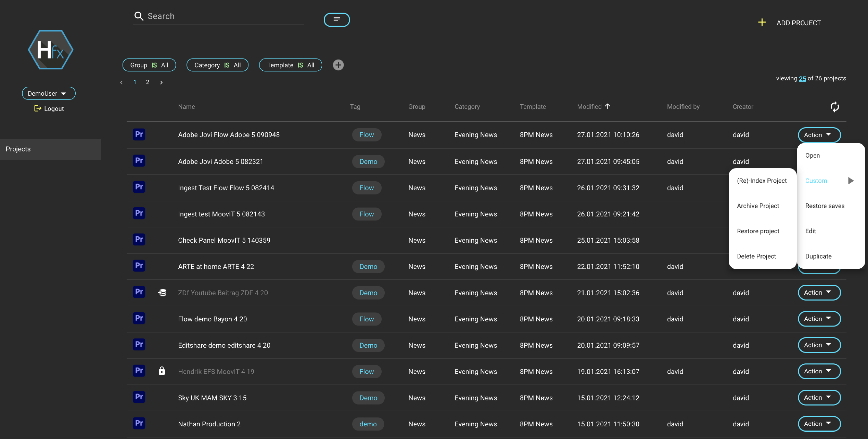The image size is (868, 439).
Task: Click the filter options lines icon
Action: (x=337, y=19)
